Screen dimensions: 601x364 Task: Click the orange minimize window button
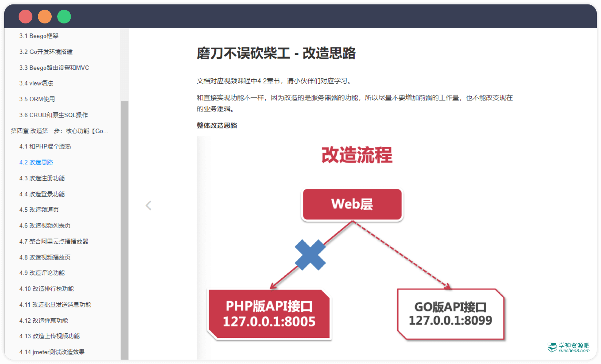point(45,17)
